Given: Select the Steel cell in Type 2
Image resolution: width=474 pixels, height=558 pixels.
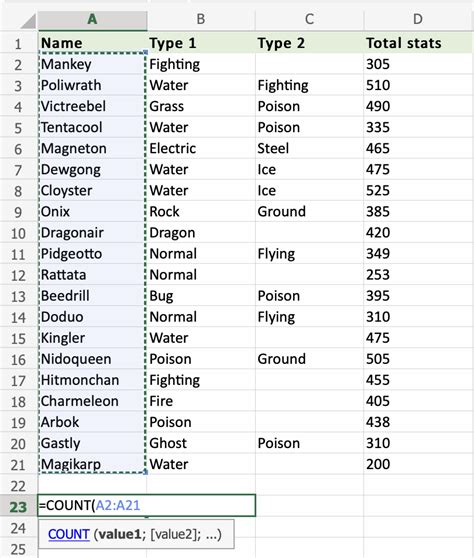Looking at the screenshot, I should pyautogui.click(x=310, y=148).
